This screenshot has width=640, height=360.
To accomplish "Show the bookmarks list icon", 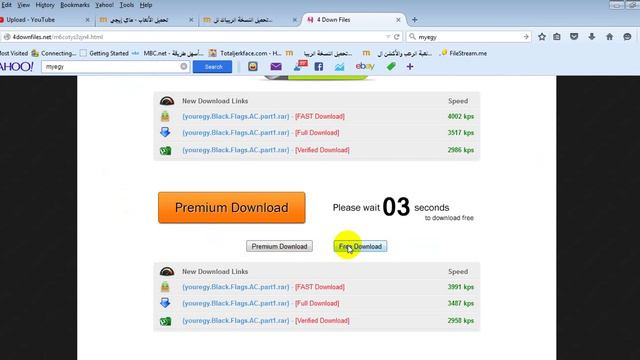I will (557, 37).
